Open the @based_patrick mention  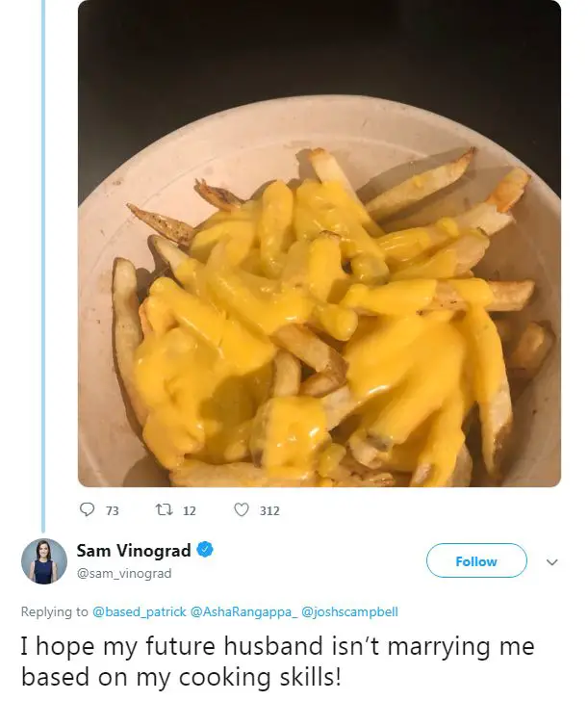point(139,611)
